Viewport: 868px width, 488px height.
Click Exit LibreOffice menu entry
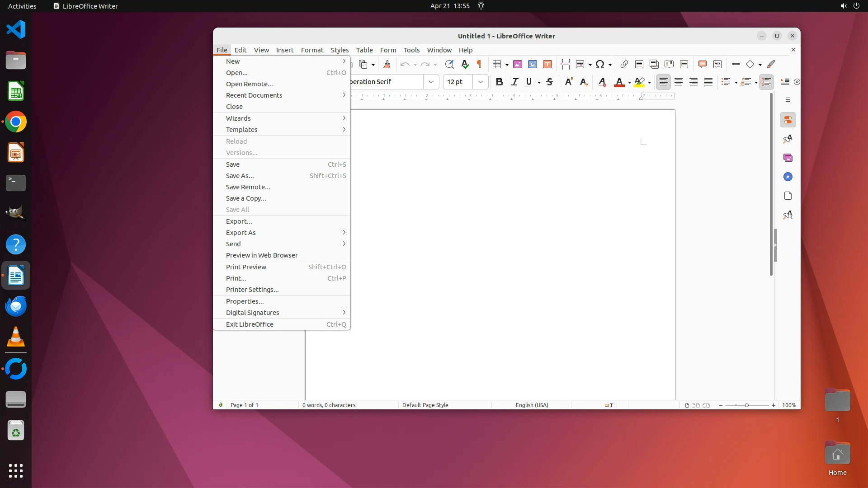click(250, 324)
